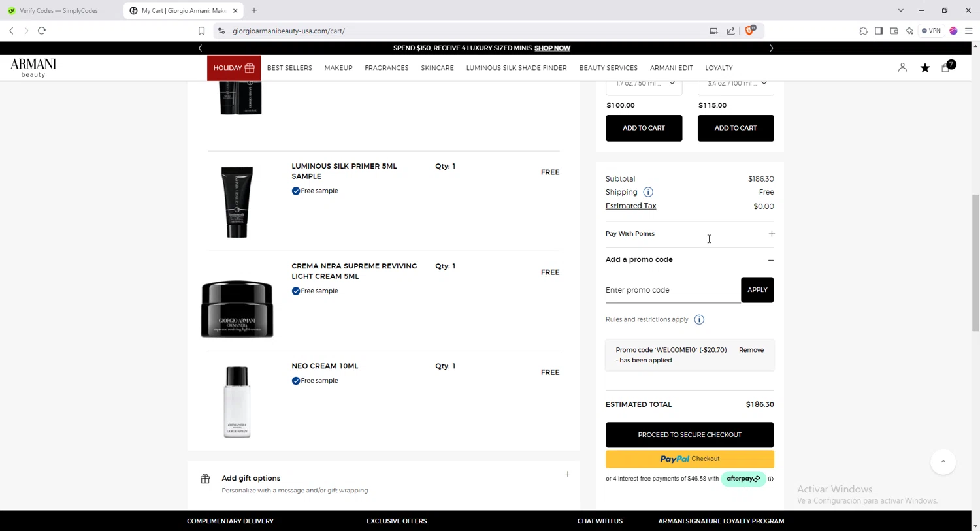Proceed to secure checkout
The image size is (980, 531).
689,435
